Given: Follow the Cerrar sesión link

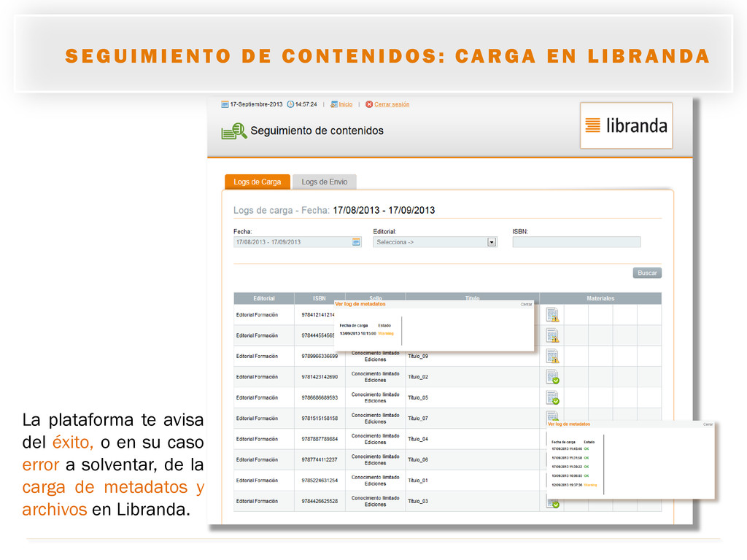Looking at the screenshot, I should pyautogui.click(x=392, y=104).
